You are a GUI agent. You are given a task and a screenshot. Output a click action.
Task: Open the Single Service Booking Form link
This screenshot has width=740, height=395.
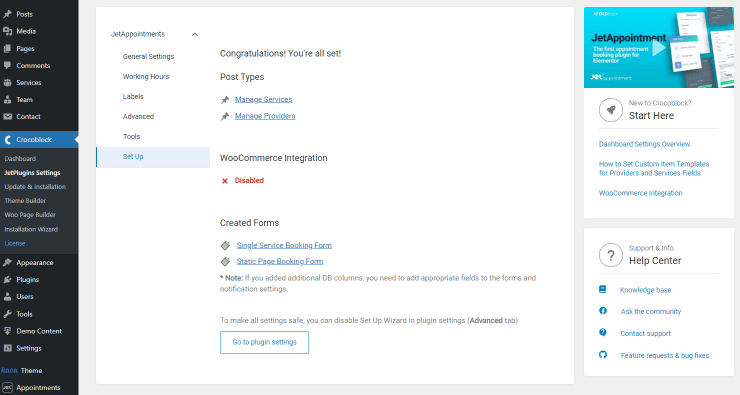pyautogui.click(x=284, y=245)
